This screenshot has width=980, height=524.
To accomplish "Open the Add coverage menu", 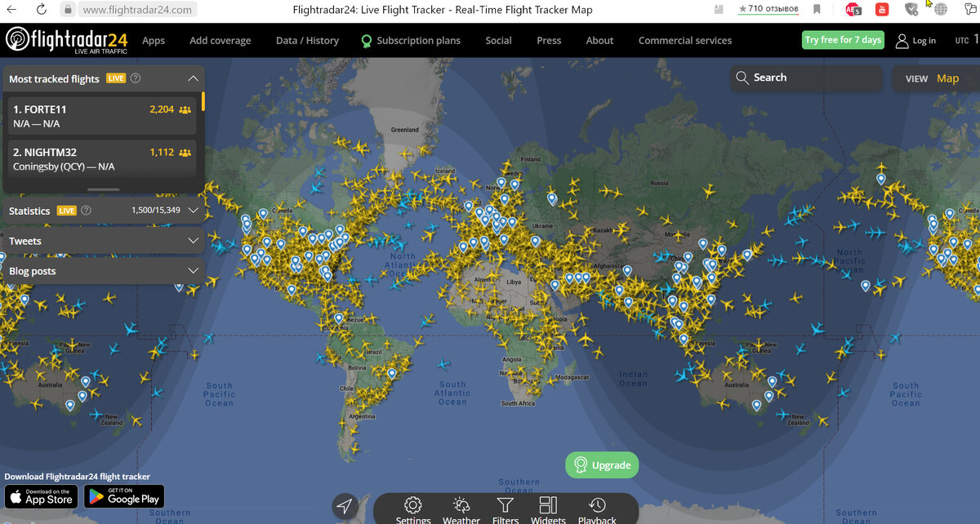I will point(220,40).
